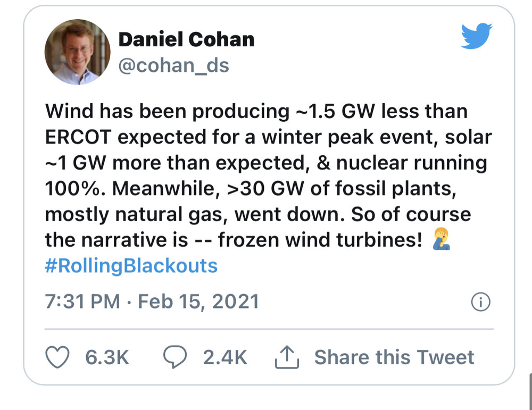The image size is (532, 410).
Task: Click the Share this Tweet link
Action: pos(394,357)
